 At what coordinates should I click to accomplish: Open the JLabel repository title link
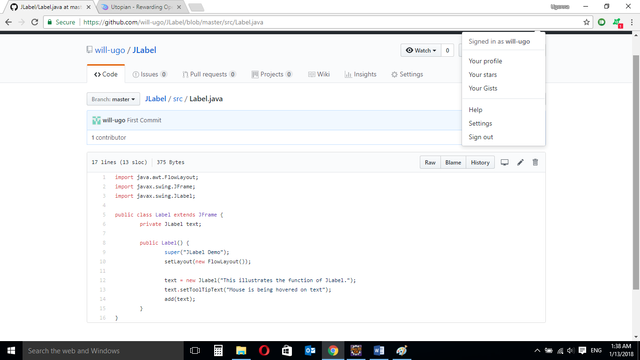(x=144, y=50)
